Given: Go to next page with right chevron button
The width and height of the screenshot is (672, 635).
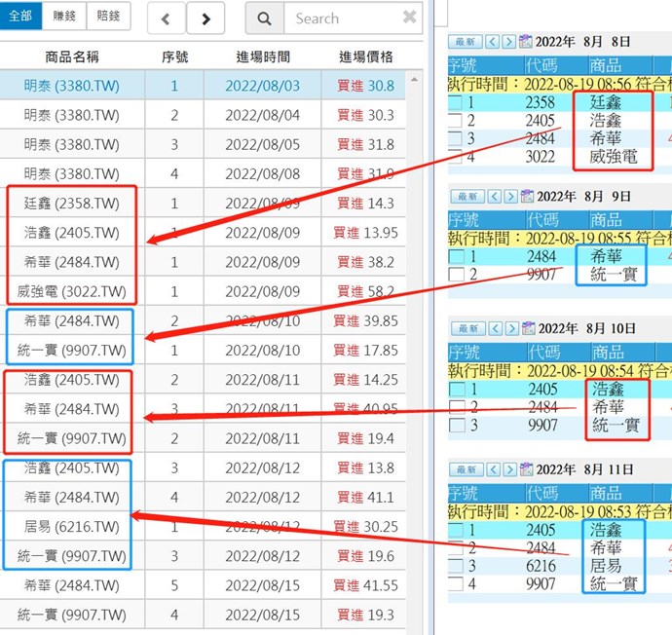Looking at the screenshot, I should click(205, 19).
